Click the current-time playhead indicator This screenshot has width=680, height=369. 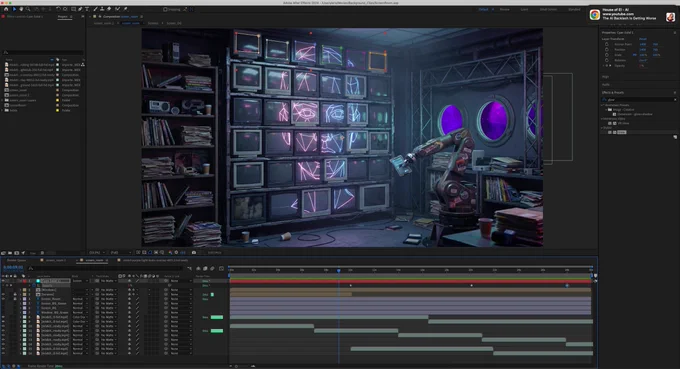(x=339, y=270)
